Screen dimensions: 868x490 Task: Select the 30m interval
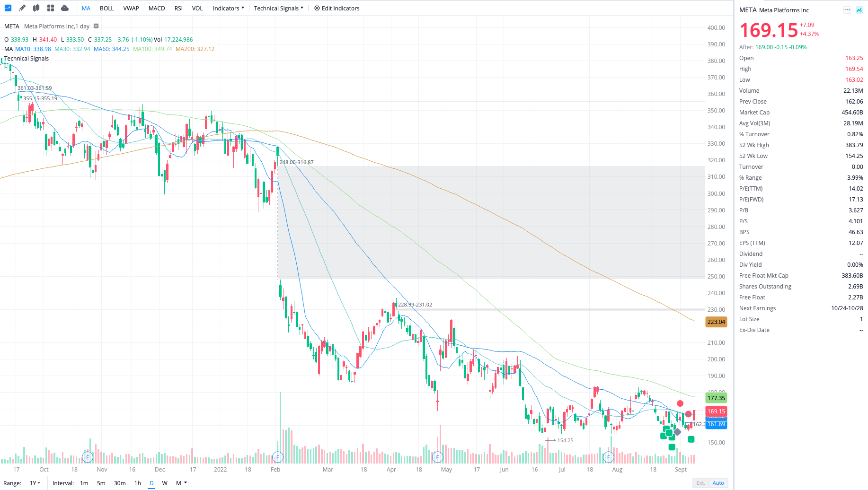click(x=120, y=483)
